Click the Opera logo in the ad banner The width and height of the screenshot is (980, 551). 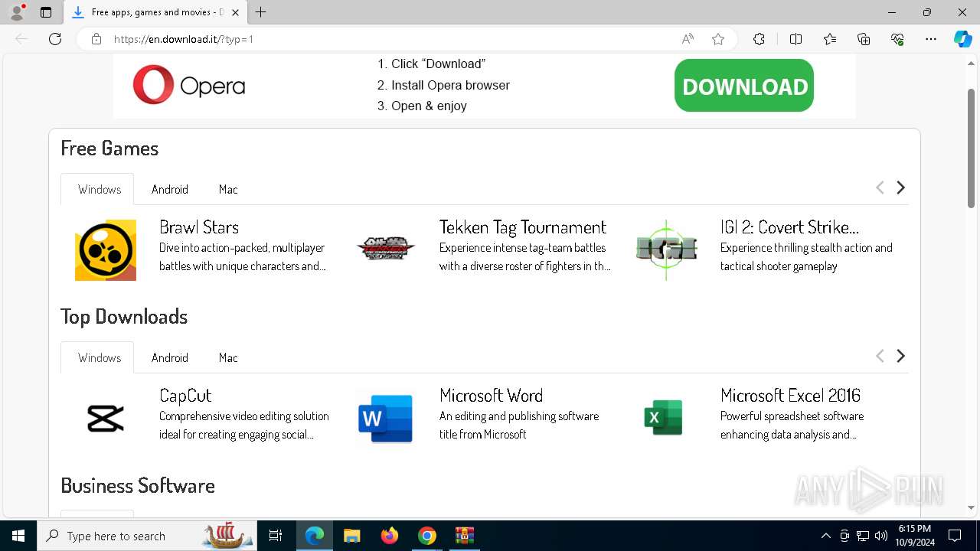pos(189,84)
